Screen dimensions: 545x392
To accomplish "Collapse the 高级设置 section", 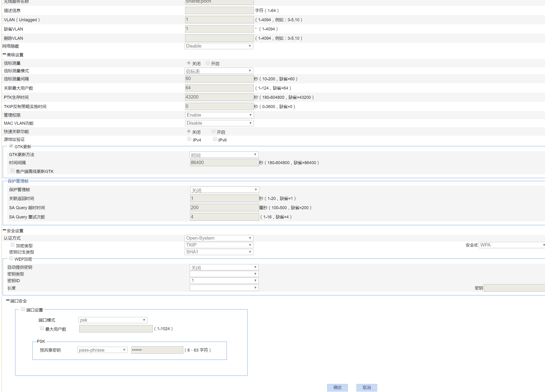I will click(x=4, y=54).
